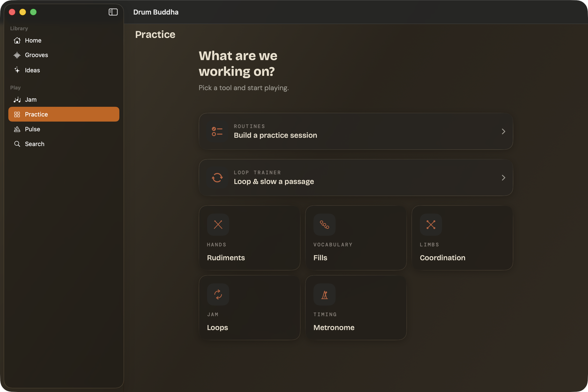Viewport: 588px width, 392px height.
Task: Click the Grooves waveform icon
Action: click(17, 55)
